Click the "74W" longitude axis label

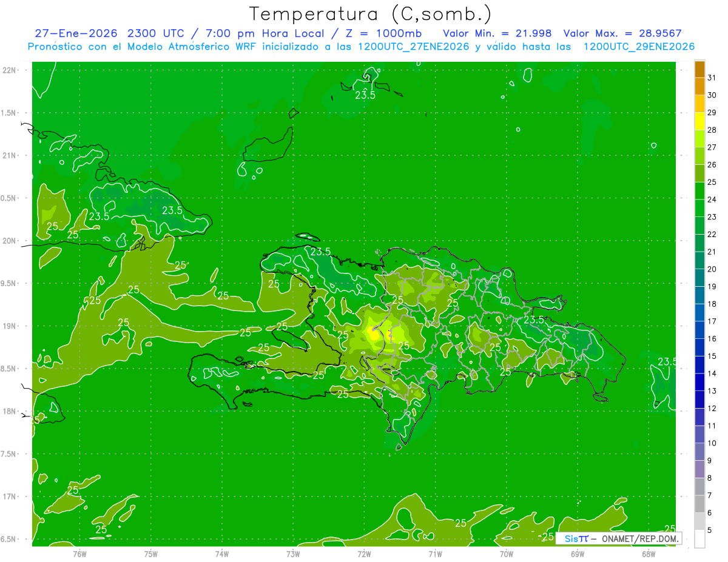(222, 554)
